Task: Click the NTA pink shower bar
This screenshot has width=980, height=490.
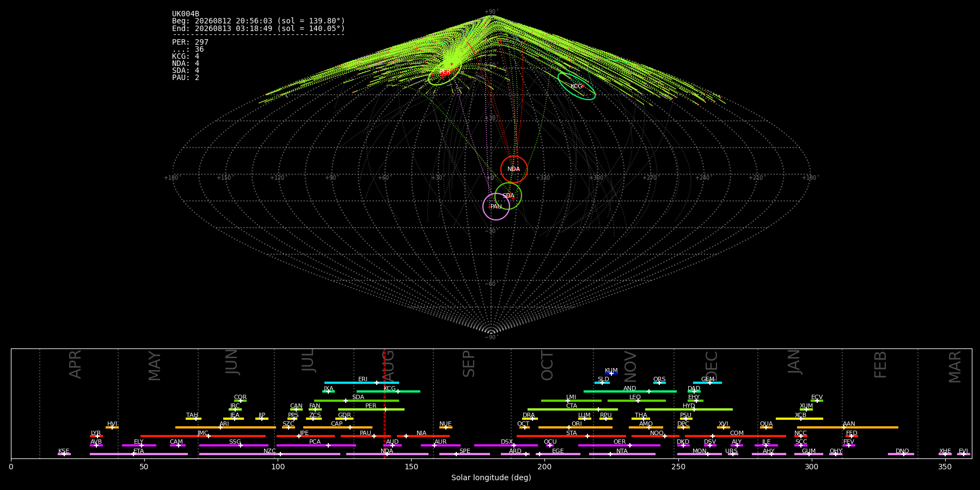Action: (622, 454)
